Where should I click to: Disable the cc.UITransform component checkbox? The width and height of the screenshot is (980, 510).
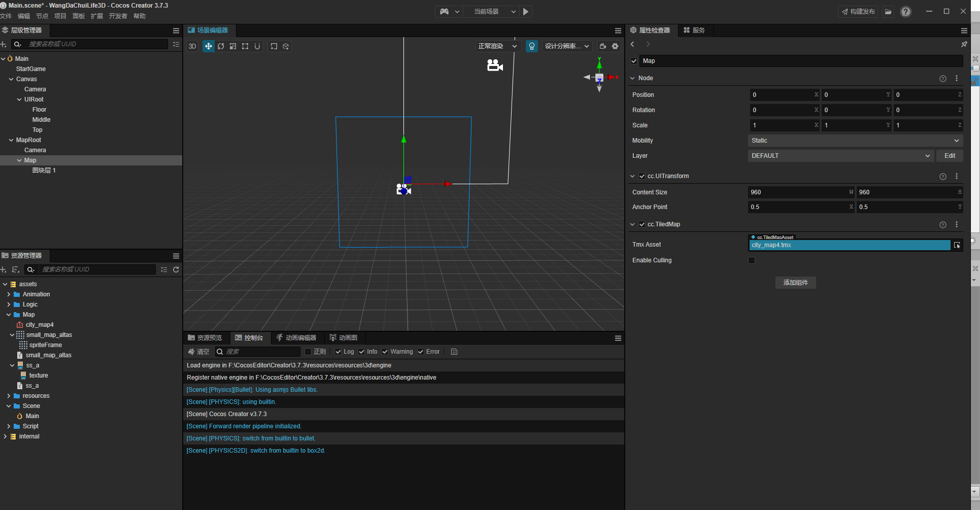(x=642, y=176)
